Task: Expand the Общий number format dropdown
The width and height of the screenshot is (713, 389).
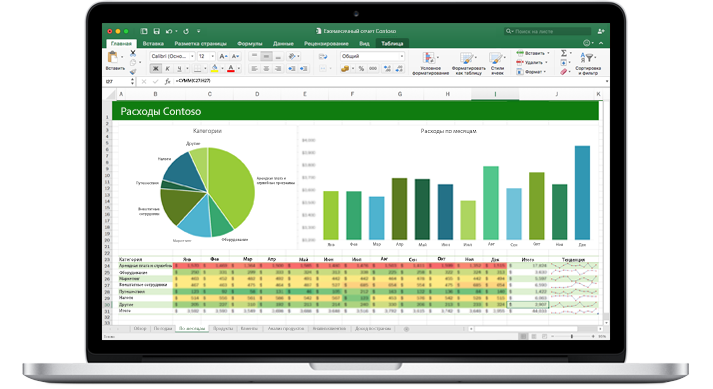Action: pos(372,56)
